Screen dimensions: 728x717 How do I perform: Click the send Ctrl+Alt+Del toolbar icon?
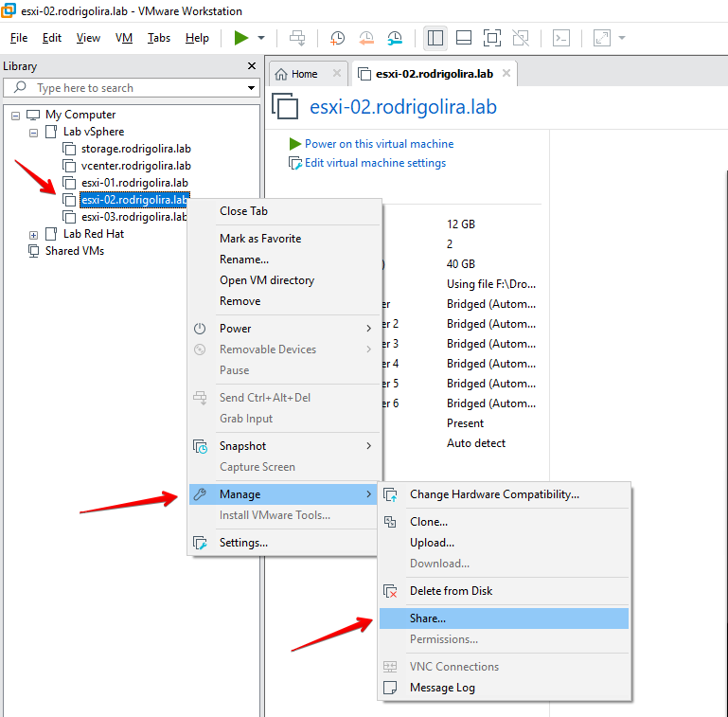click(x=297, y=38)
